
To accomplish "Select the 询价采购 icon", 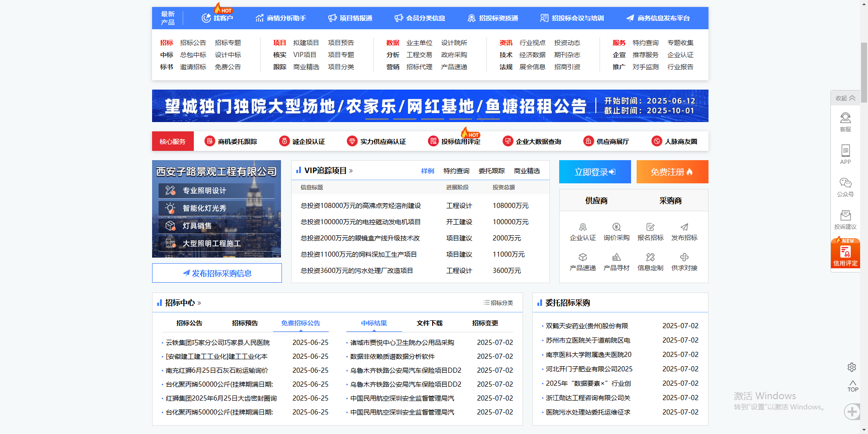I will pos(616,227).
